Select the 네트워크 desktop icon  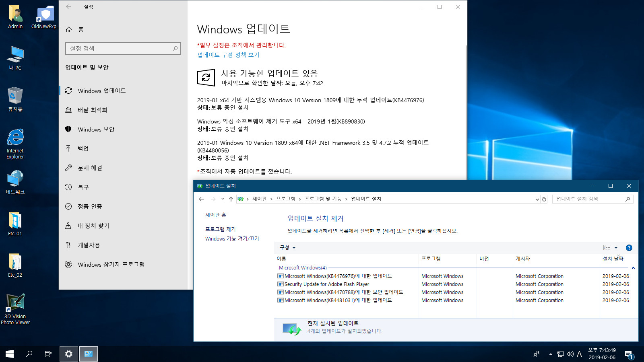15,183
